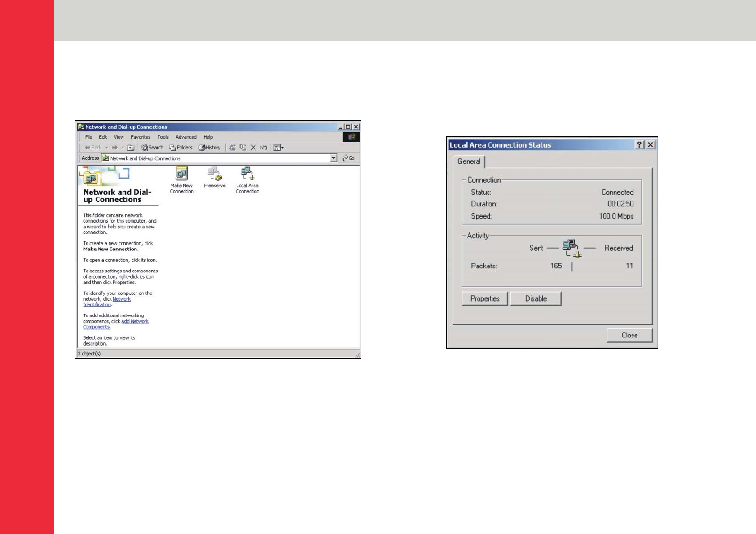Click the Back toolbar button
The image size is (756, 534).
pyautogui.click(x=93, y=148)
